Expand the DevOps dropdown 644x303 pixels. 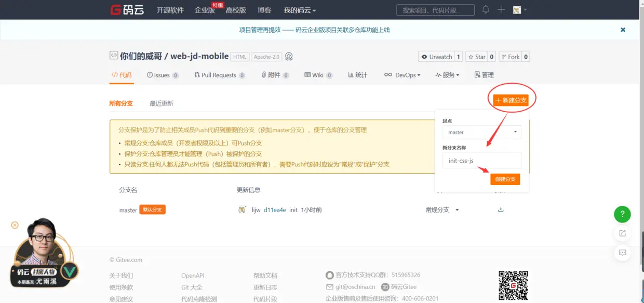tap(402, 75)
